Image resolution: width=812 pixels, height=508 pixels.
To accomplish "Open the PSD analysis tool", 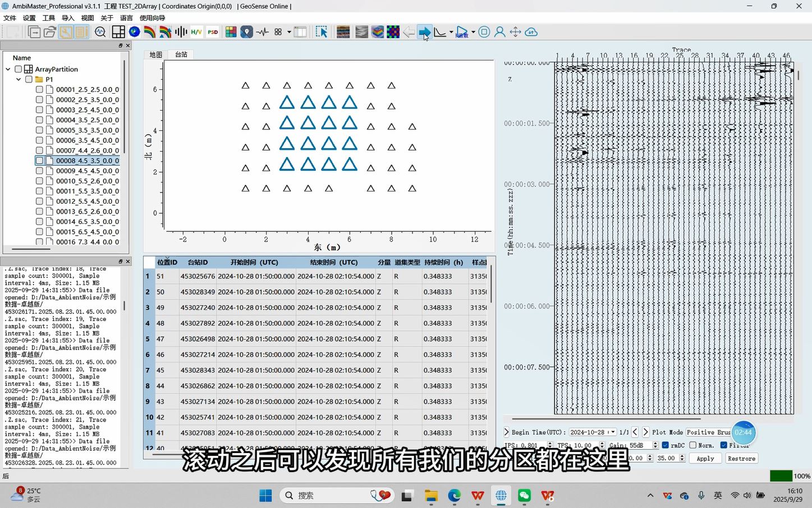I will point(213,32).
